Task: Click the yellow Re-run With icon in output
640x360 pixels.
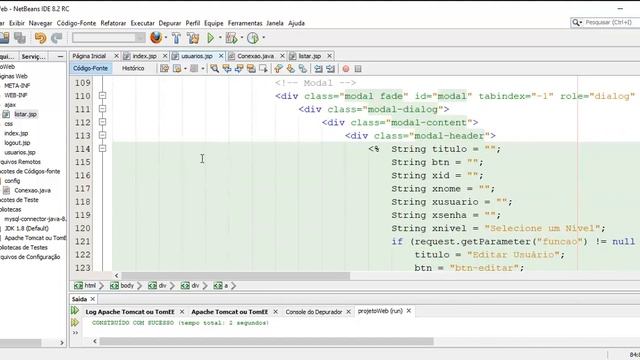Action: (75, 322)
